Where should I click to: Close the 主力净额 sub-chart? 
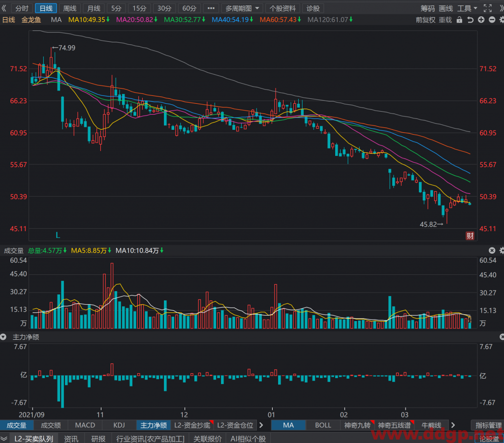502,337
